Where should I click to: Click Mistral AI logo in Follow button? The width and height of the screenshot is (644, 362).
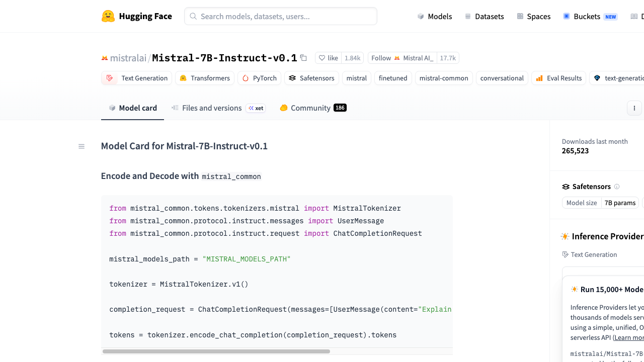point(397,58)
